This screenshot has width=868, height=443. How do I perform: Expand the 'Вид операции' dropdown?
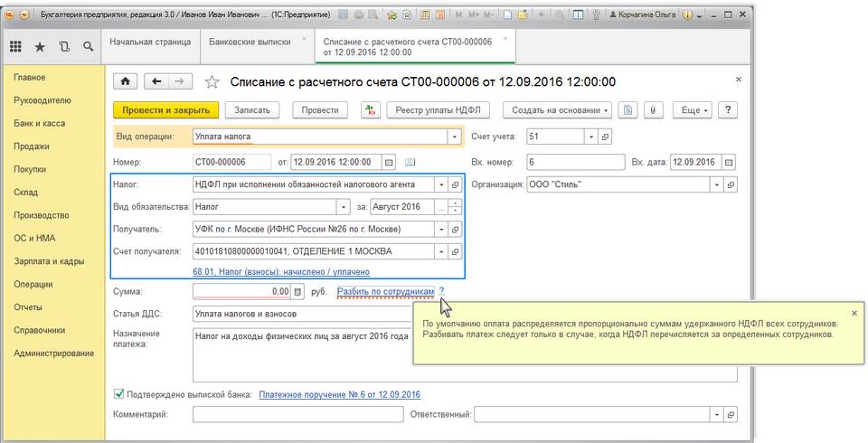point(454,137)
